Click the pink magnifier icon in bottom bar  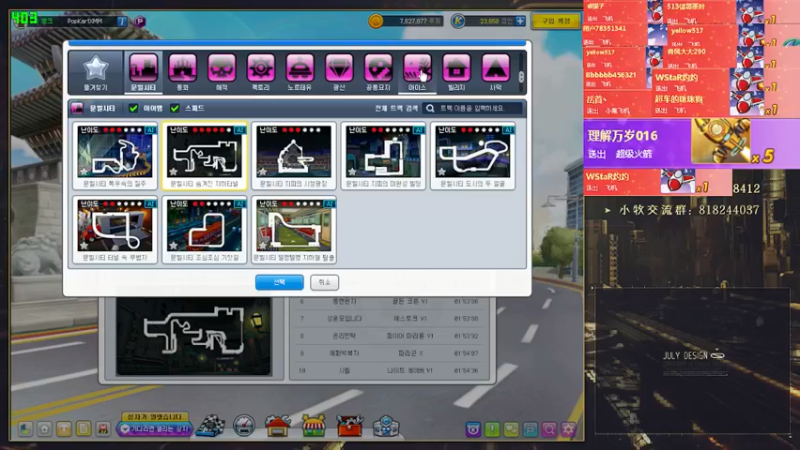[x=549, y=429]
